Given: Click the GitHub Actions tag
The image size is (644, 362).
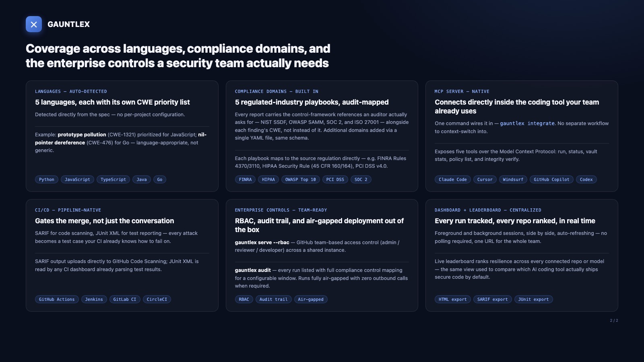Looking at the screenshot, I should click(x=57, y=299).
